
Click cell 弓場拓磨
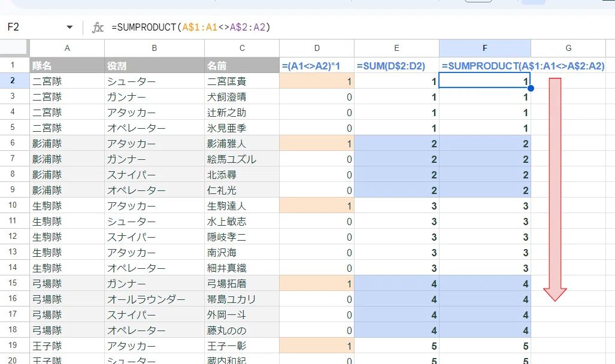pyautogui.click(x=242, y=284)
